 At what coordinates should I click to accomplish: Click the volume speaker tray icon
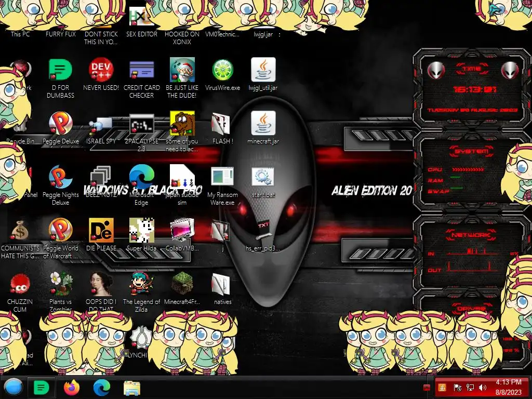tap(482, 388)
